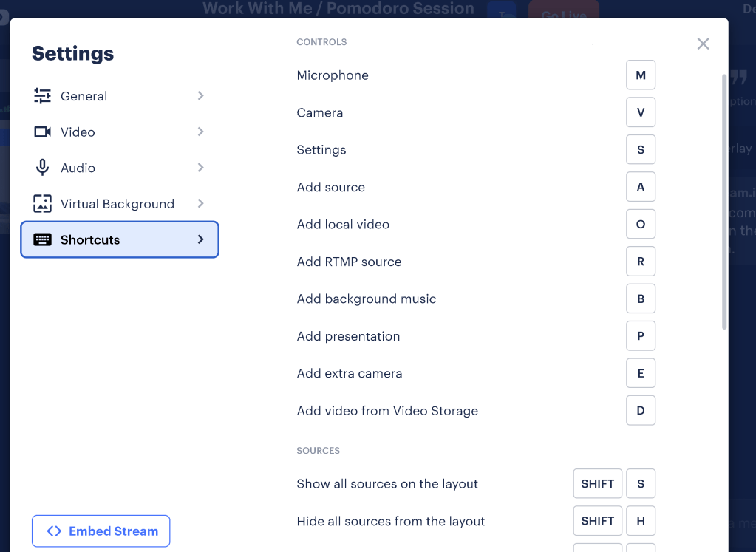Open the General settings tab
The width and height of the screenshot is (756, 552).
[120, 96]
